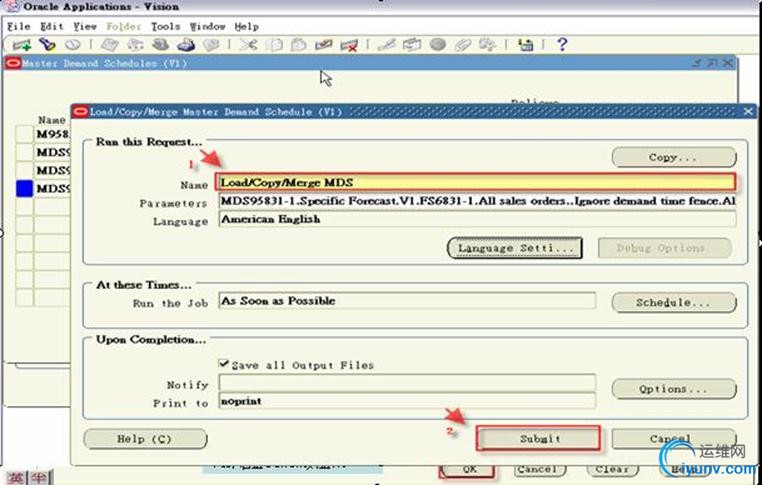Click the Print to field noprint

click(x=407, y=401)
